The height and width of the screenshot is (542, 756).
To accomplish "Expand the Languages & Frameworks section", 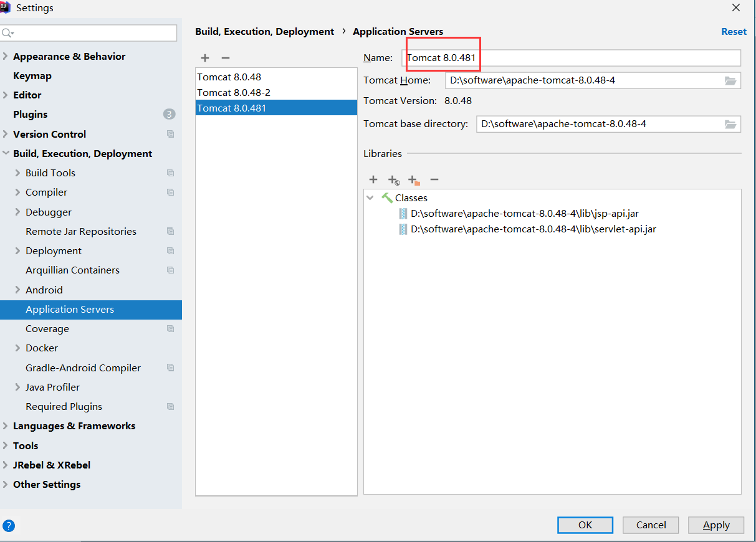I will click(x=6, y=426).
